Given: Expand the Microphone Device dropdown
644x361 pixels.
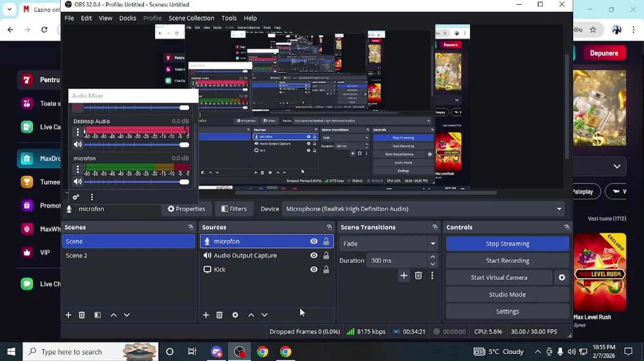Looking at the screenshot, I should point(559,209).
